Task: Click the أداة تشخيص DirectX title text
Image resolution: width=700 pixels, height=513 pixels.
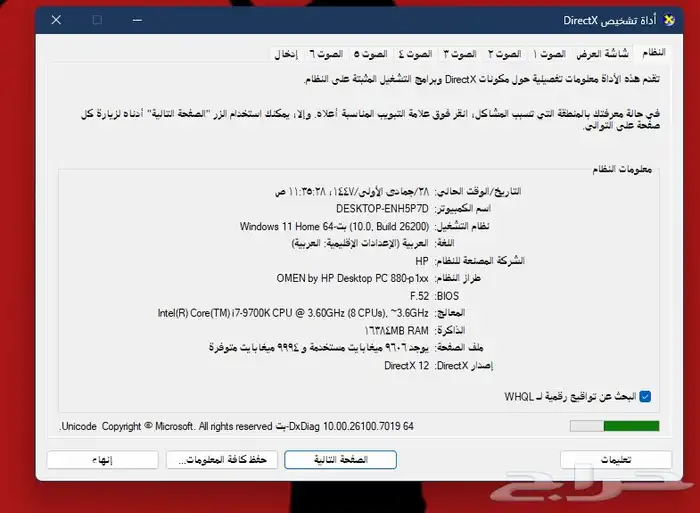Action: [x=610, y=21]
